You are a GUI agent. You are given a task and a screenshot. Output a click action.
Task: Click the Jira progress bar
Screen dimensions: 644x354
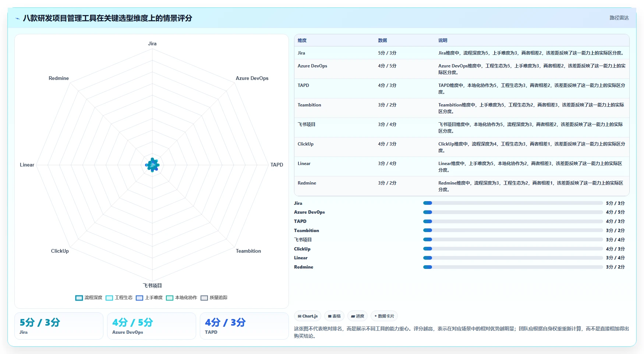pos(513,203)
